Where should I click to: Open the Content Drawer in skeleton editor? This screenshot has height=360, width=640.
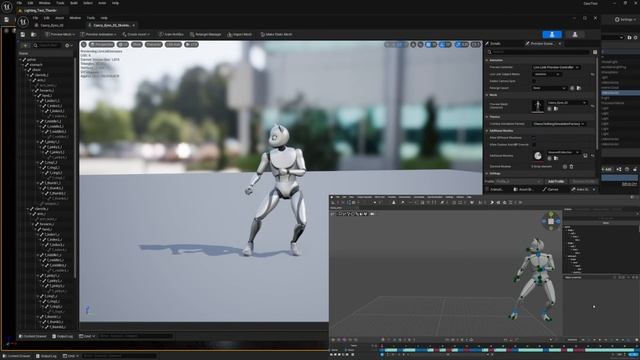[x=33, y=336]
